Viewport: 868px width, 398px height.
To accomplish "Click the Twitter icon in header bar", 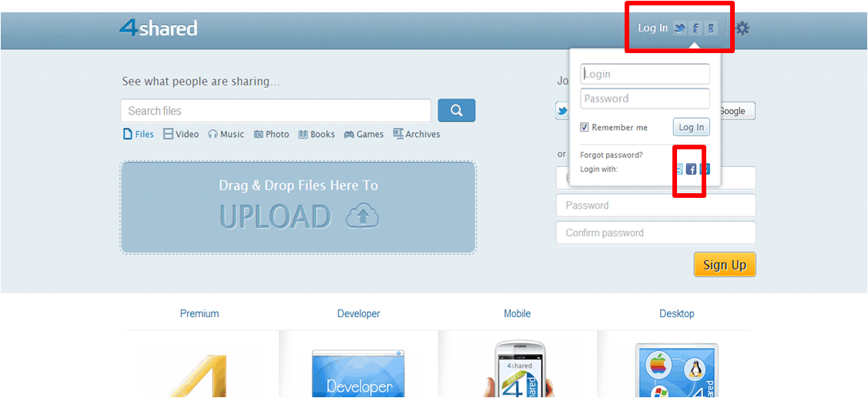I will (680, 28).
